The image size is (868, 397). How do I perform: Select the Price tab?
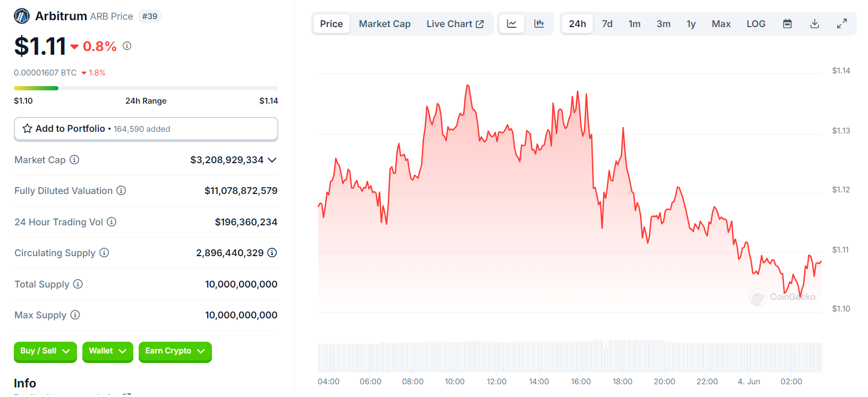coord(331,24)
